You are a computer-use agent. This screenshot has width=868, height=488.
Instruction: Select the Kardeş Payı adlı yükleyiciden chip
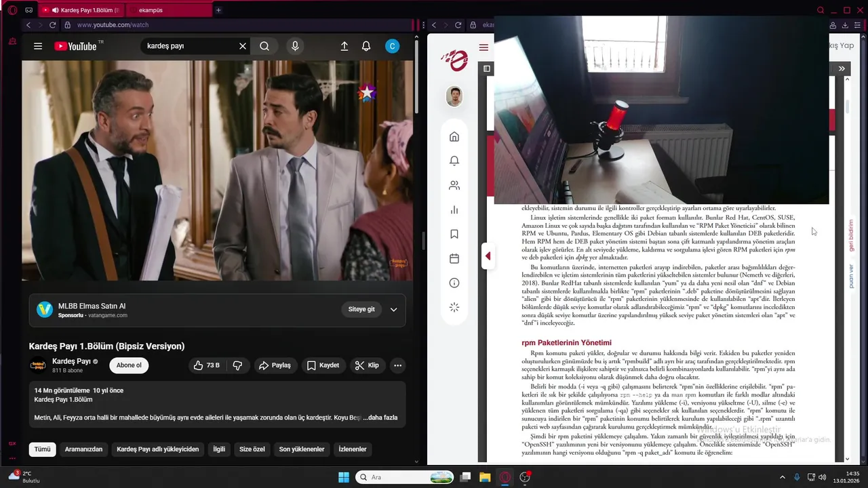coord(158,449)
